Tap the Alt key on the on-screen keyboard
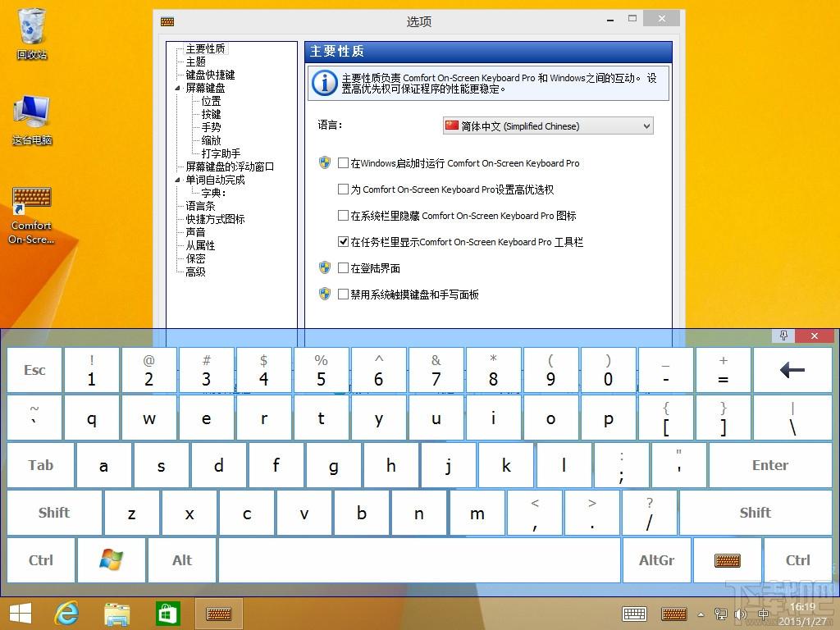The image size is (840, 630). click(x=182, y=559)
